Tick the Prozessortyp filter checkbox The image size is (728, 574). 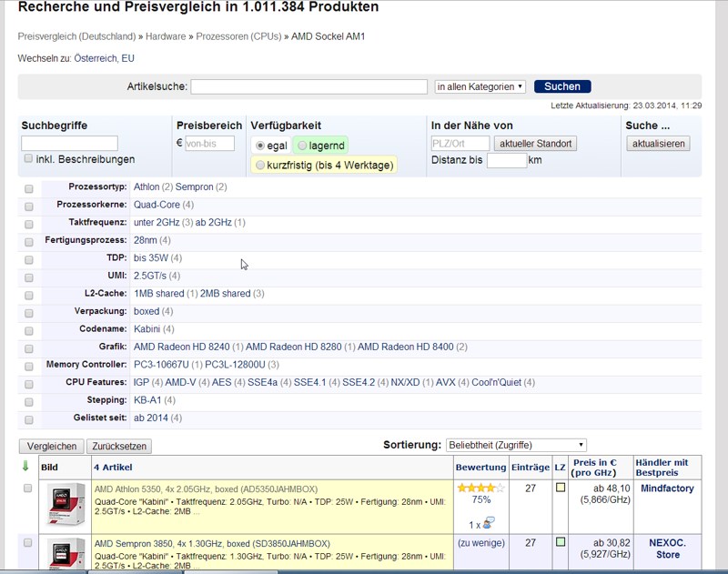click(29, 189)
